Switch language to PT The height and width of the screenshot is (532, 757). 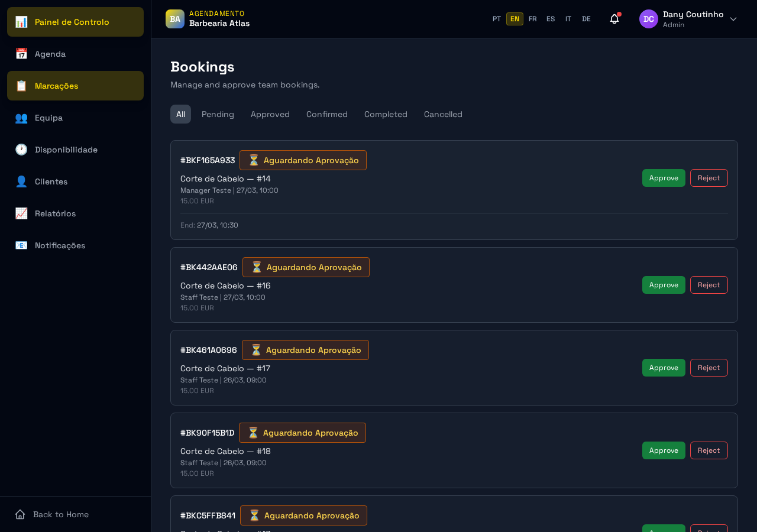click(x=497, y=19)
